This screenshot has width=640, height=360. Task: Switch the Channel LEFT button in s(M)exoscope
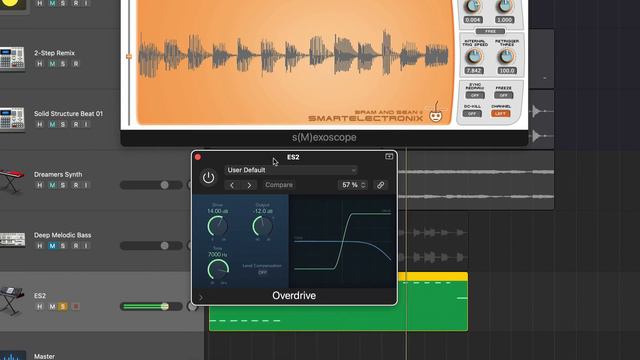tap(501, 113)
